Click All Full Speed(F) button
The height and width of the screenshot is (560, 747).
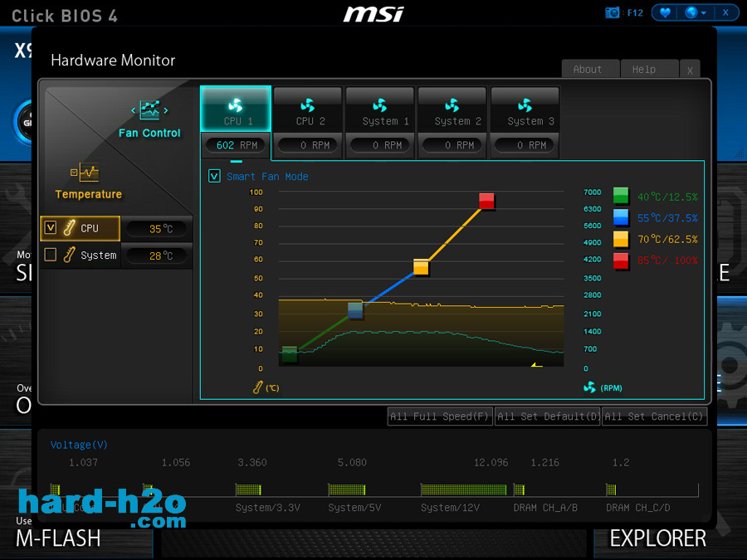[440, 416]
